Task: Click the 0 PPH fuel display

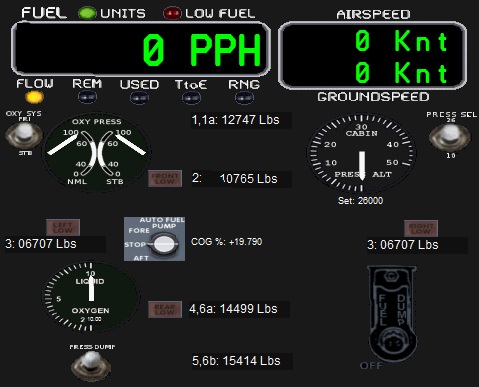Action: click(x=141, y=49)
